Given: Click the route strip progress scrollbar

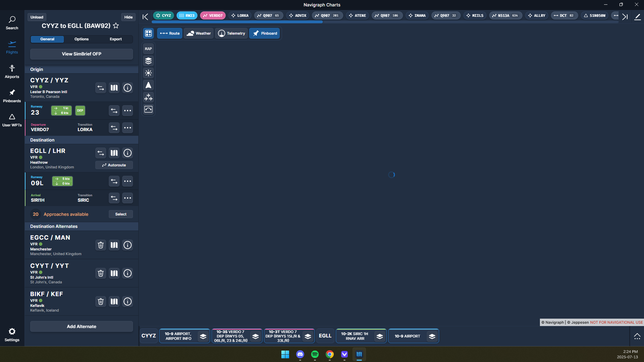Looking at the screenshot, I should 237,22.
